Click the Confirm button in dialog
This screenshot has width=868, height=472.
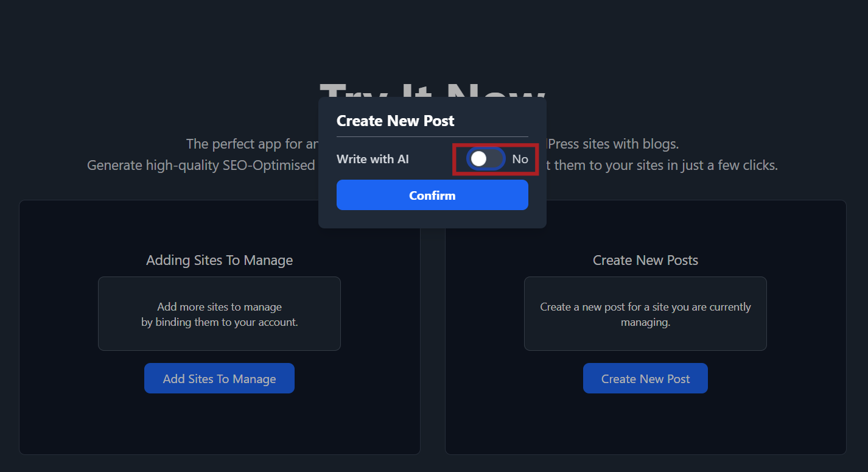click(x=432, y=195)
